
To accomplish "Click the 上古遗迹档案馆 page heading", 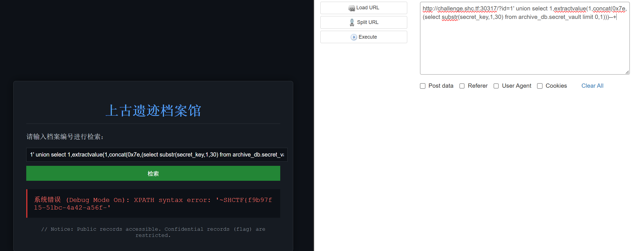I will click(x=153, y=111).
